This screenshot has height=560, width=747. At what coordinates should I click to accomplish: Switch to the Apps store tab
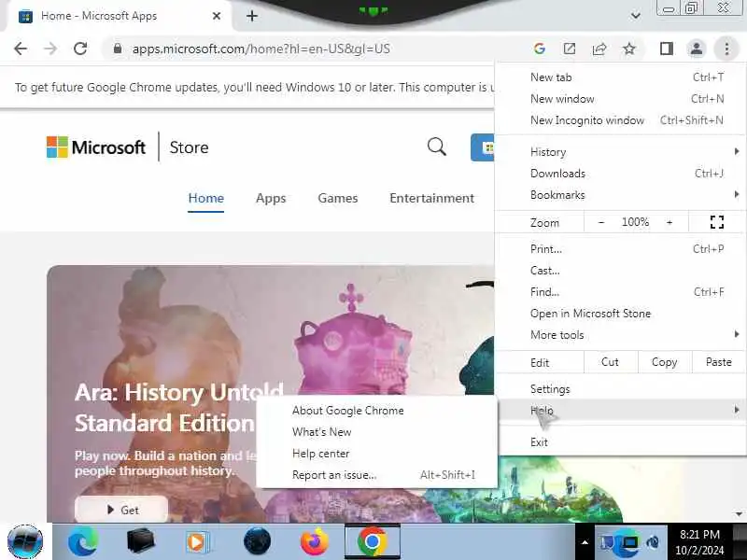(x=271, y=198)
